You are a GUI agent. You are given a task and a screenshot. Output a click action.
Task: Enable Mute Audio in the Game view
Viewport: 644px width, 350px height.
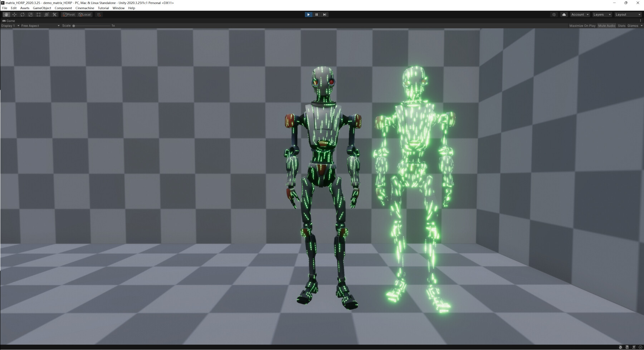click(606, 25)
